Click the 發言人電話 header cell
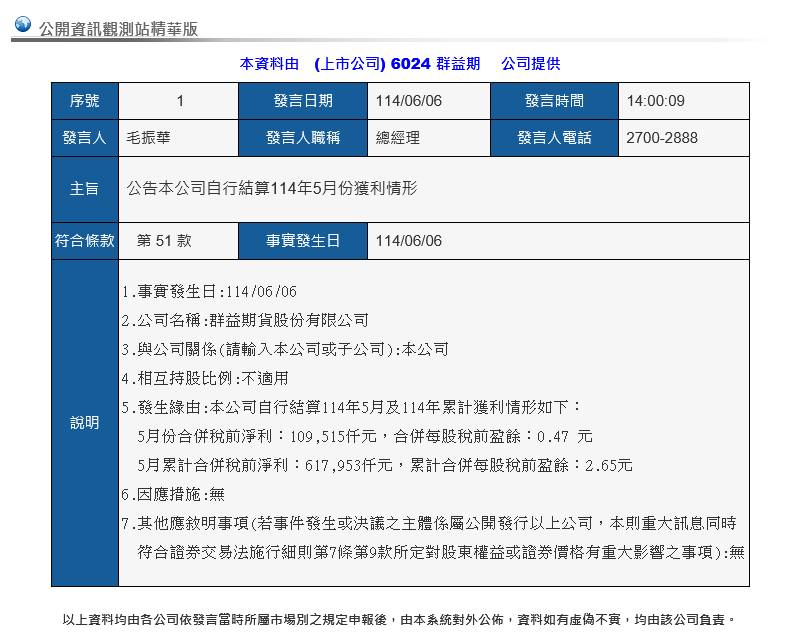 tap(554, 138)
